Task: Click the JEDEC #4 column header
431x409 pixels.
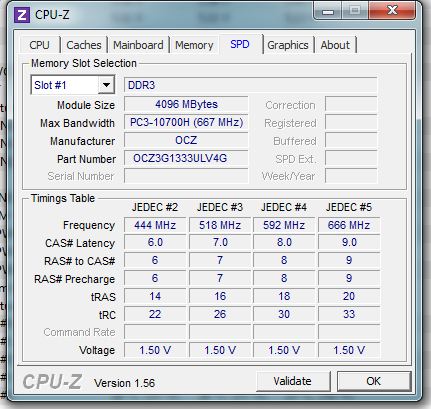Action: click(284, 207)
